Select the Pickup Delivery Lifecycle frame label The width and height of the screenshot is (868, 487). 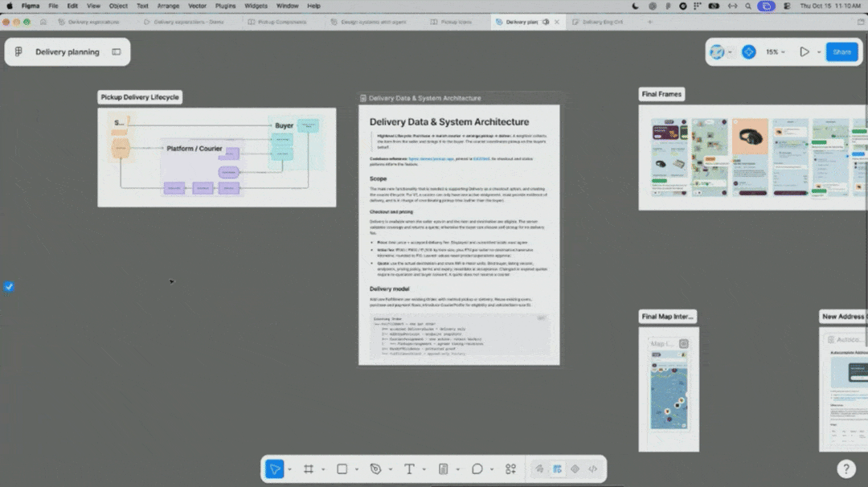click(x=140, y=97)
